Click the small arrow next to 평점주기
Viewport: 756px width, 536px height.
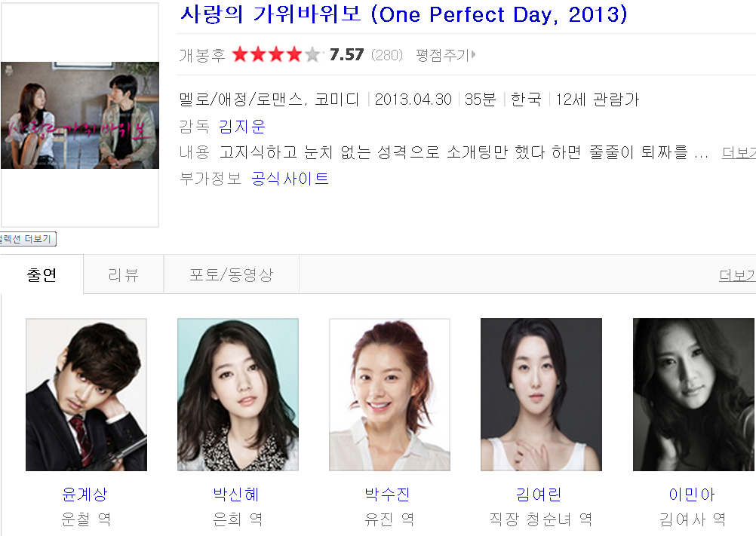point(474,54)
